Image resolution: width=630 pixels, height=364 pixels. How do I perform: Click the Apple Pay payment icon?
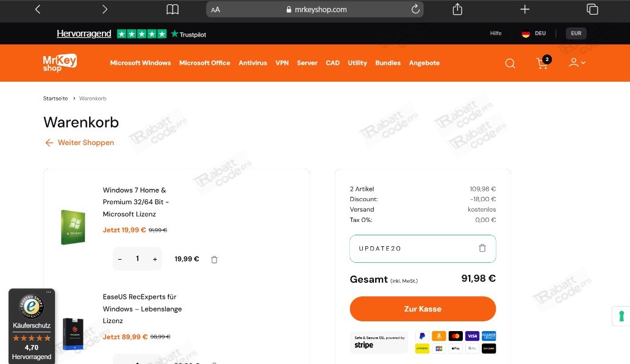(456, 348)
